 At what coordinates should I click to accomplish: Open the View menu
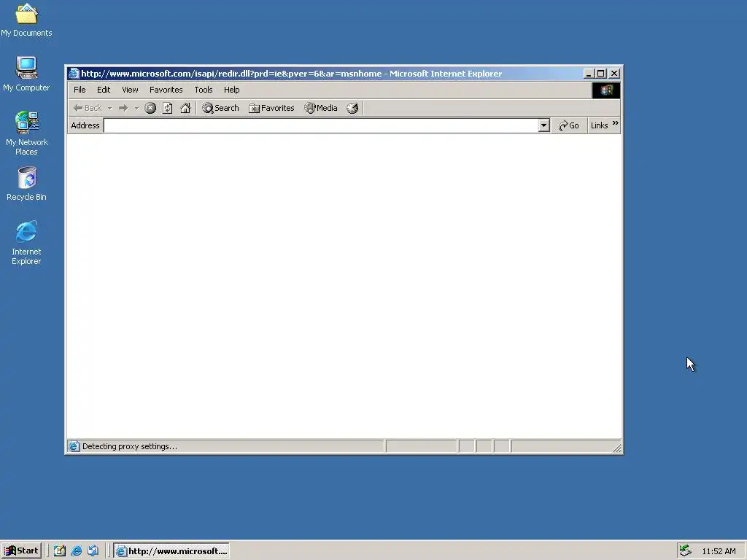click(130, 90)
